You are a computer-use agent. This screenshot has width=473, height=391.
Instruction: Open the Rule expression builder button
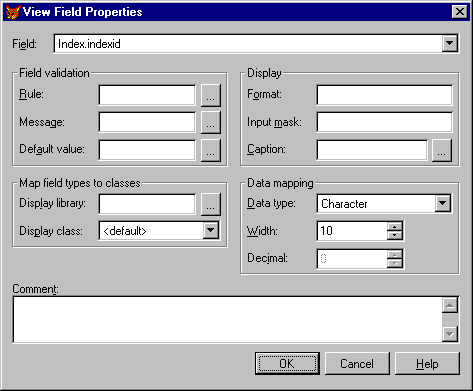click(211, 95)
